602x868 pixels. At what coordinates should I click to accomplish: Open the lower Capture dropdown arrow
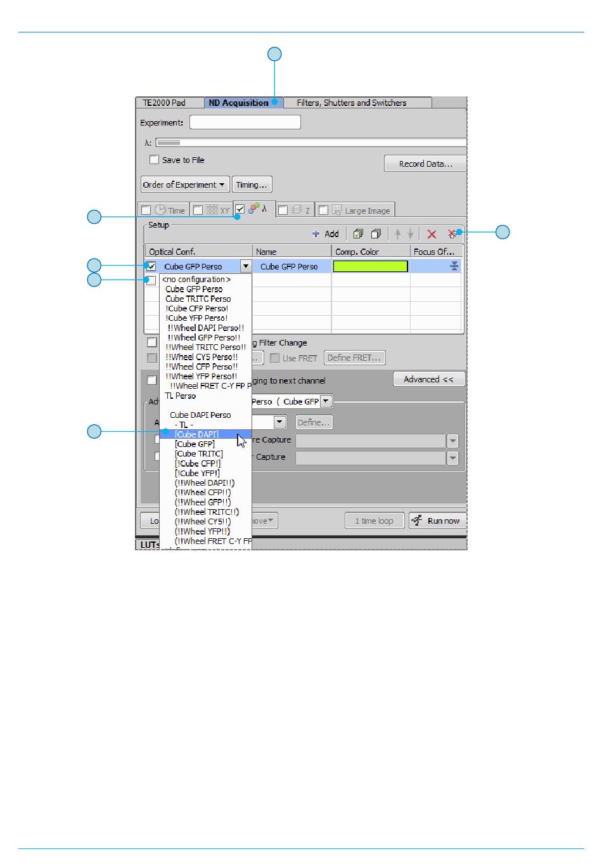pyautogui.click(x=452, y=458)
